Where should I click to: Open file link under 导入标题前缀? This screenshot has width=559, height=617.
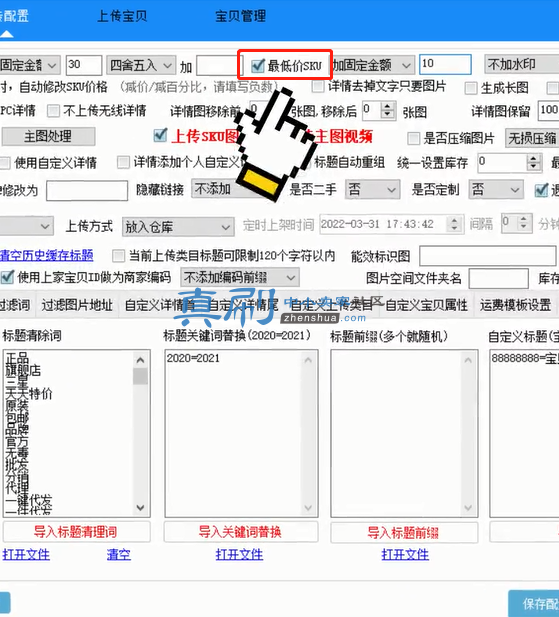[x=405, y=555]
